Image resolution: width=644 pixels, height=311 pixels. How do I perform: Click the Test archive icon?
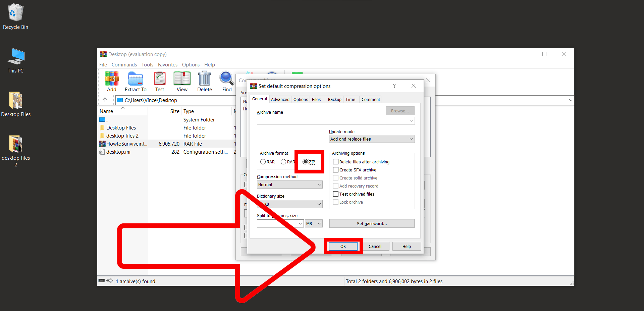pyautogui.click(x=159, y=82)
